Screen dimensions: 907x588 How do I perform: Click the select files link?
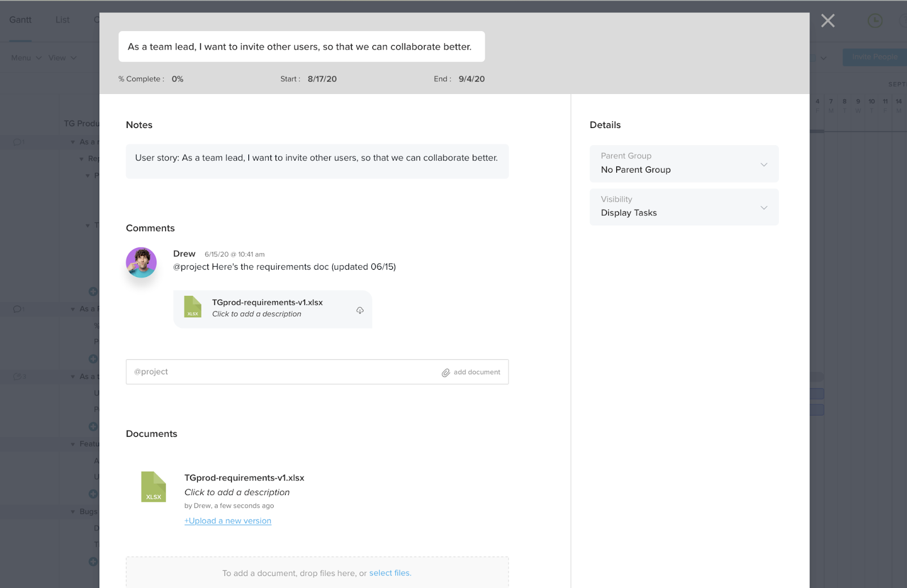pos(390,573)
